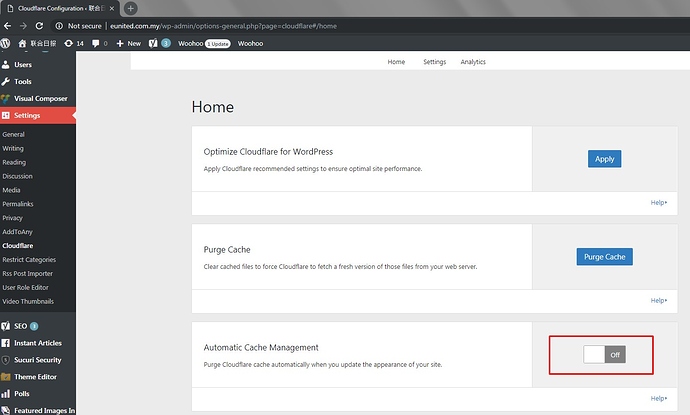690x415 pixels.
Task: Visit site via the home icon
Action: click(22, 43)
